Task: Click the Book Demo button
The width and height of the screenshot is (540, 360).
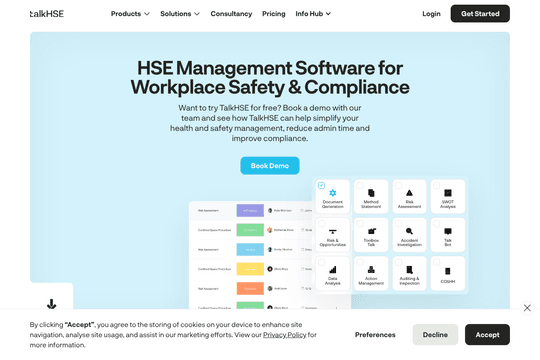Action: [270, 166]
